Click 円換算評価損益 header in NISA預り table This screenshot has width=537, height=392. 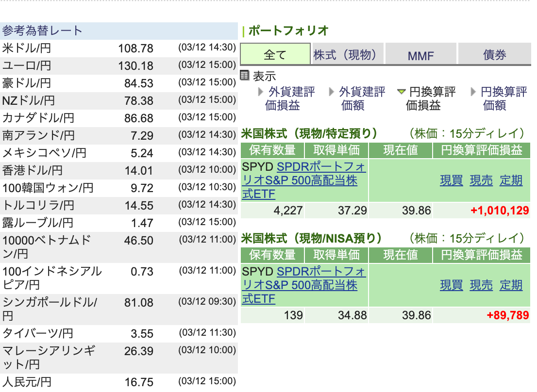pyautogui.click(x=482, y=255)
